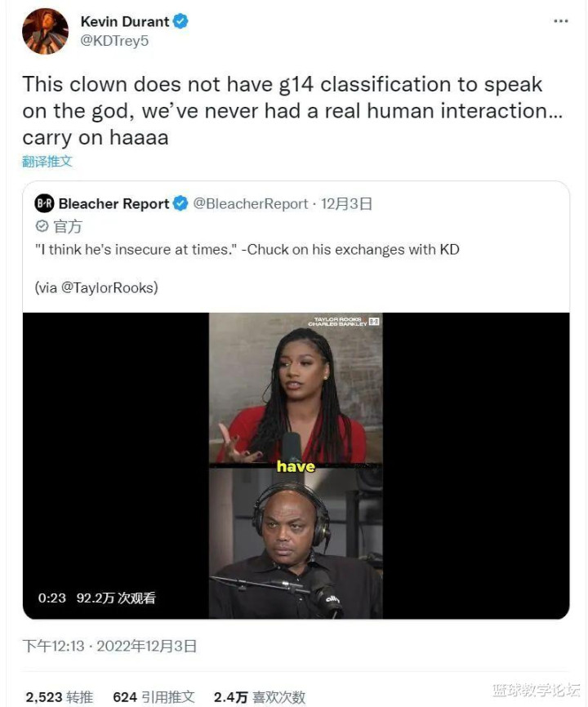Viewport: 588px width, 707px height.
Task: Click the Bleacher Report account name
Action: click(114, 204)
